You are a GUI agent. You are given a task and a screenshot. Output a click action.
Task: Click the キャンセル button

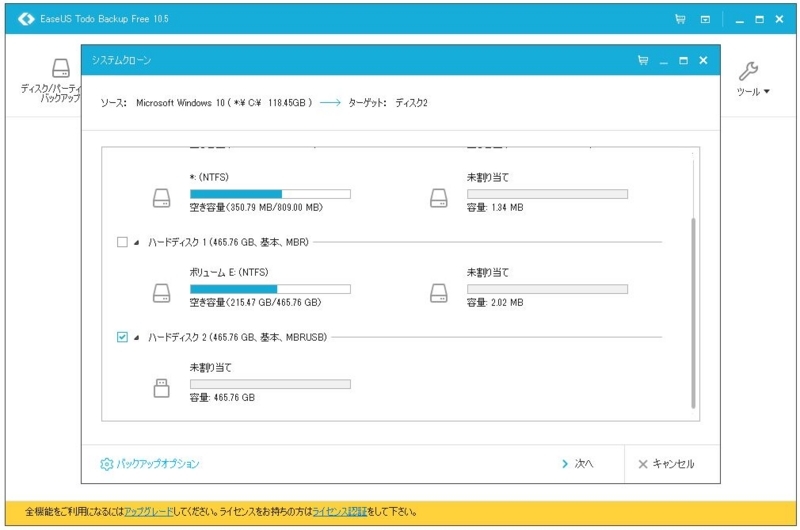coord(666,464)
